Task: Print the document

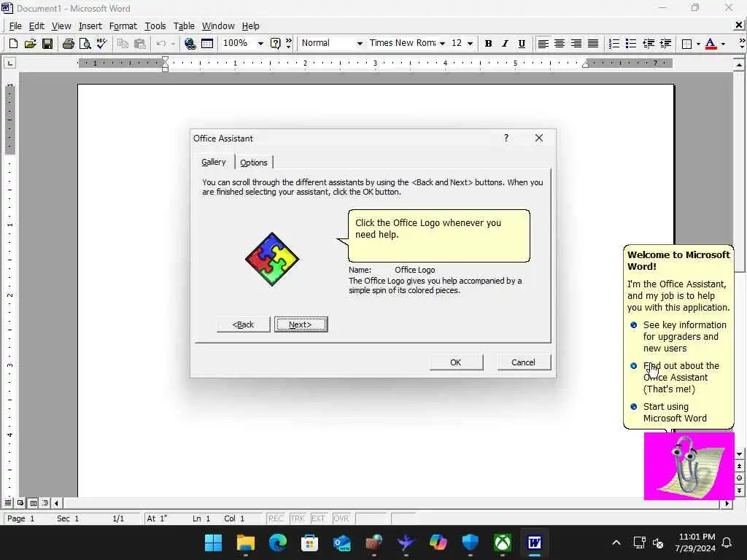Action: 68,44
